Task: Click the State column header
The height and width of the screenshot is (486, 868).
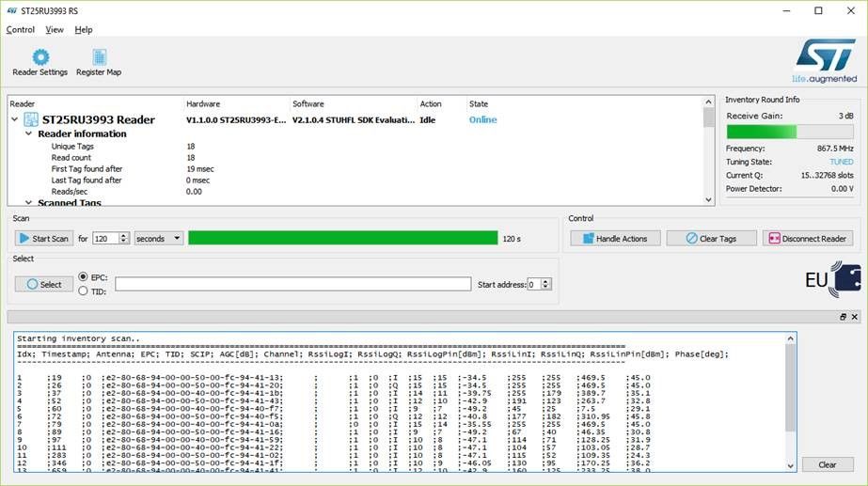Action: tap(479, 104)
